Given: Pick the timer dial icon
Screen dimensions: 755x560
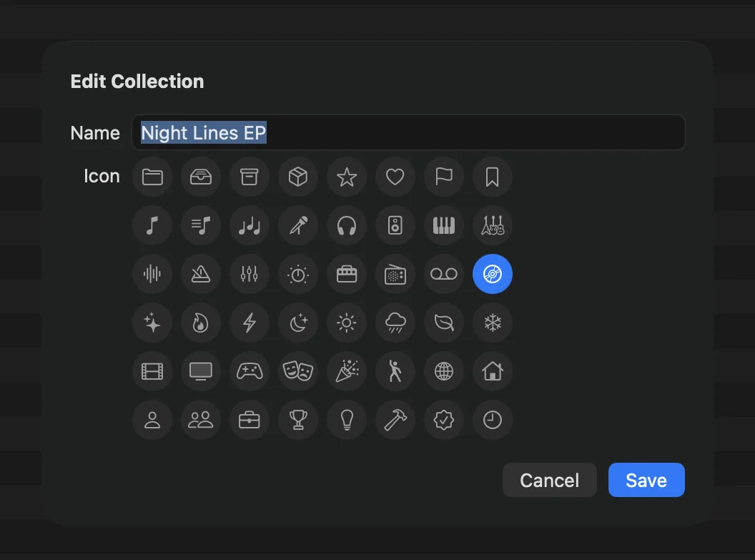Looking at the screenshot, I should click(298, 274).
